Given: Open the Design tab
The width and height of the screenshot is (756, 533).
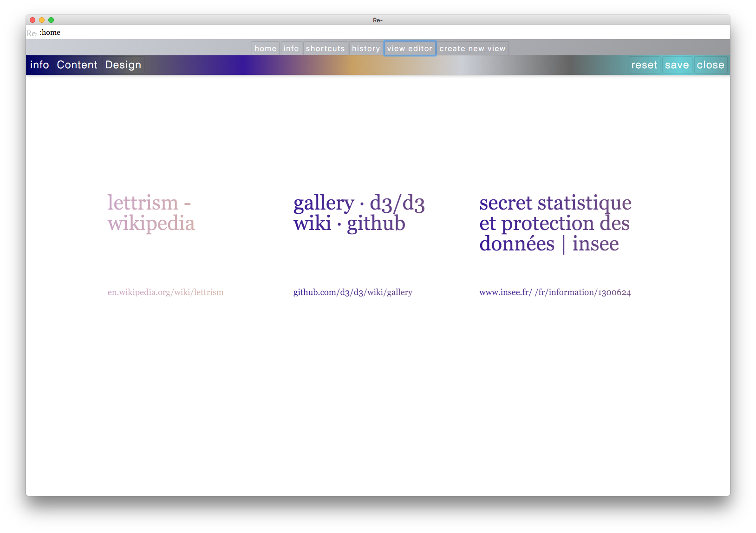Looking at the screenshot, I should [123, 65].
